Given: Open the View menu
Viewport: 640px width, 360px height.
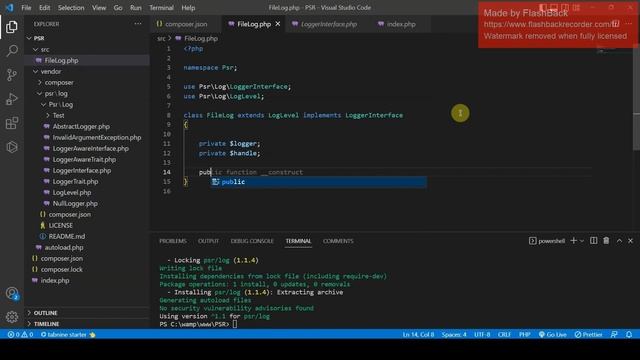Looking at the screenshot, I should [99, 8].
